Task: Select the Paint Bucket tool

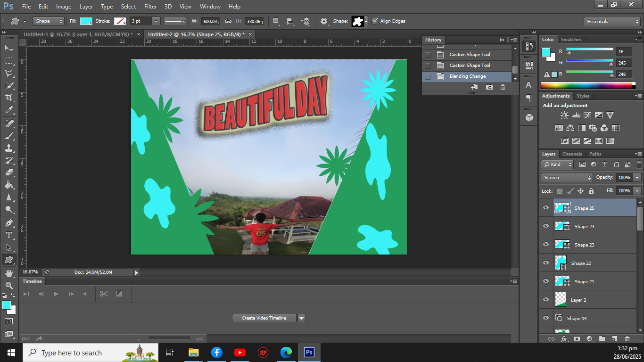Action: coord(9,185)
